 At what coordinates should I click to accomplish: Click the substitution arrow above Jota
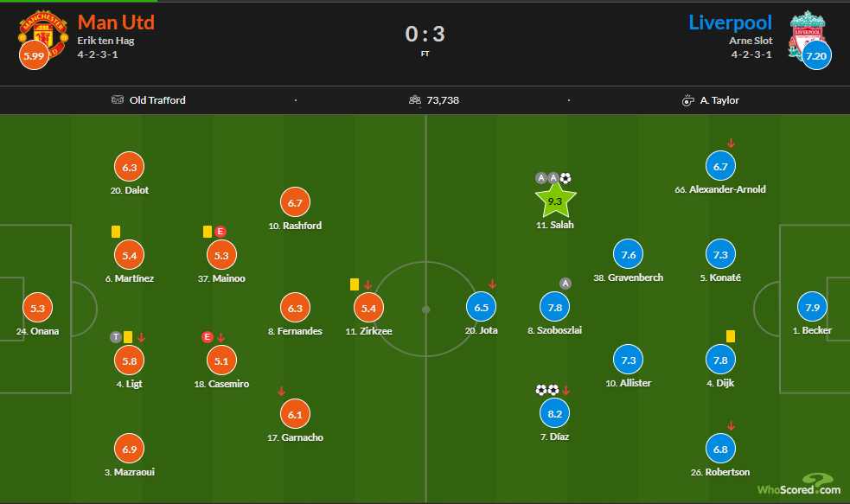(492, 284)
